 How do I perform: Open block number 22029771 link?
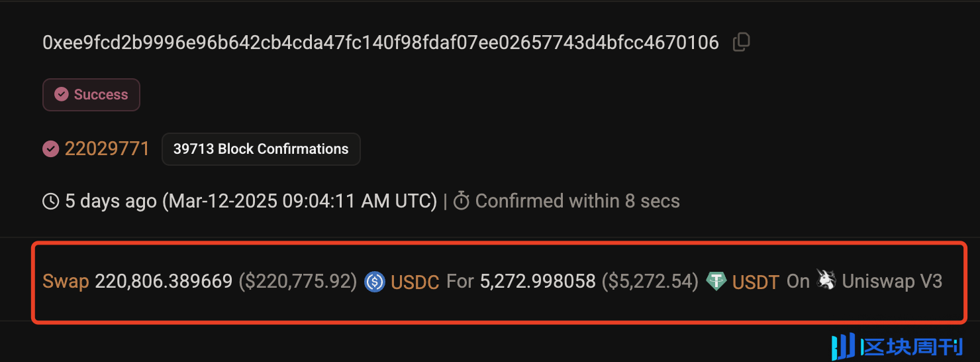pyautogui.click(x=107, y=149)
